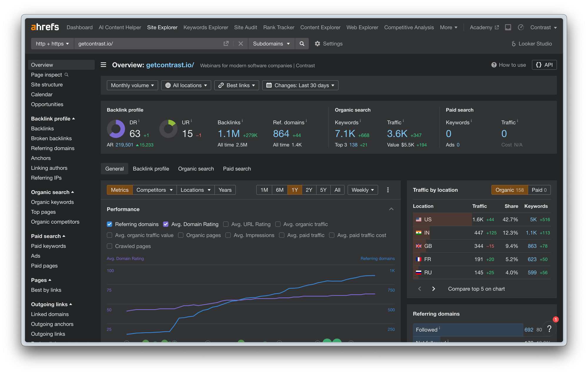Open http + https protocol dropdown
The width and height of the screenshot is (588, 374).
pos(52,44)
